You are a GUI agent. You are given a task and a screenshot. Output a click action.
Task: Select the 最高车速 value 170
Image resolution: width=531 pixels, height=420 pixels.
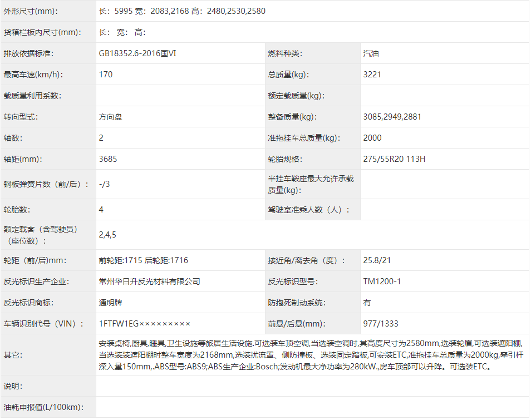(x=106, y=75)
